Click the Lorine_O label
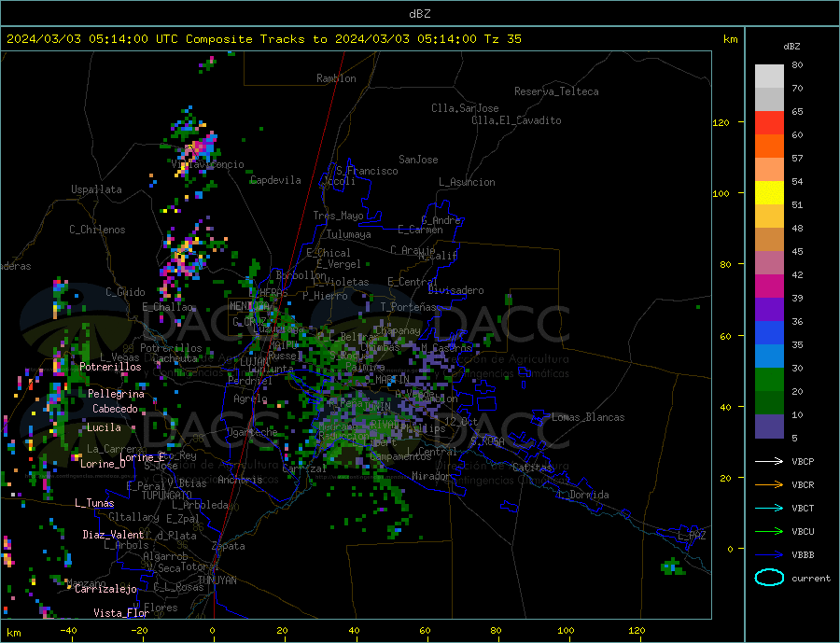840x643 pixels. [x=103, y=464]
